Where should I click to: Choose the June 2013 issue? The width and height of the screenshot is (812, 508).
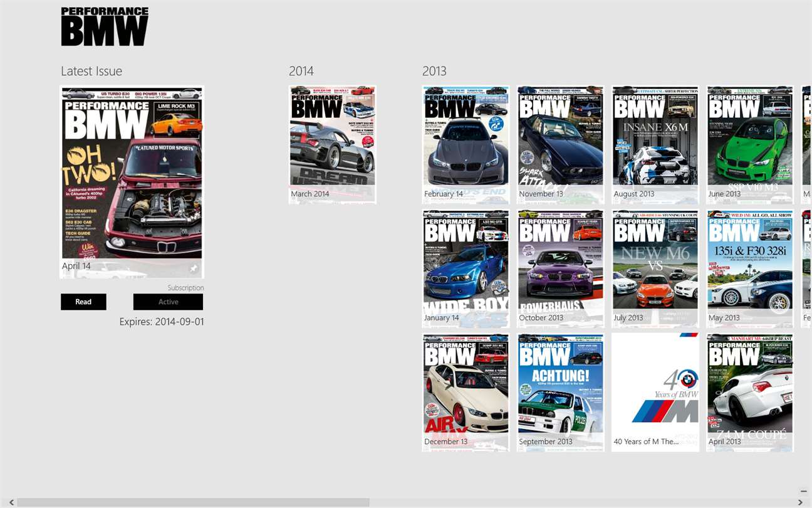(x=750, y=144)
